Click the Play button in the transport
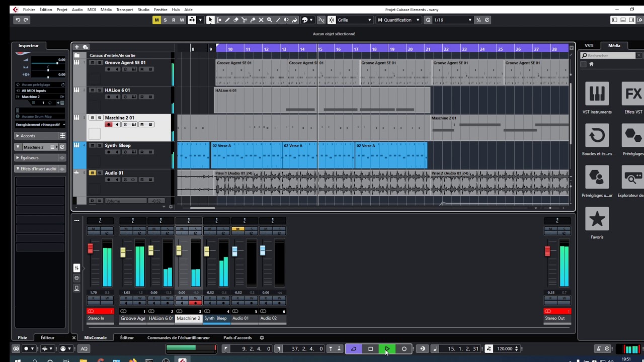The image size is (644, 362). click(387, 349)
